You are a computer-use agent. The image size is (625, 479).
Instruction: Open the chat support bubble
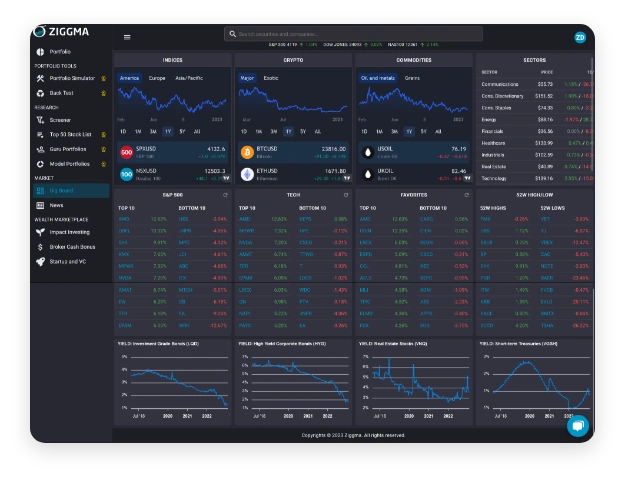pyautogui.click(x=577, y=425)
